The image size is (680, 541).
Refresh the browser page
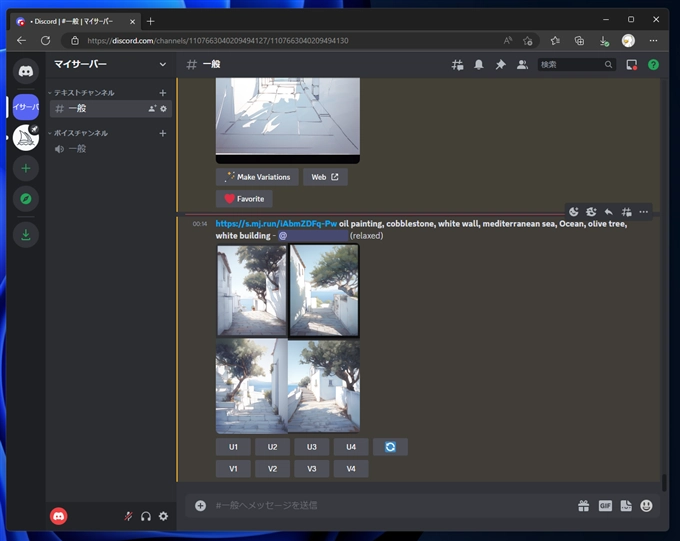click(x=46, y=41)
